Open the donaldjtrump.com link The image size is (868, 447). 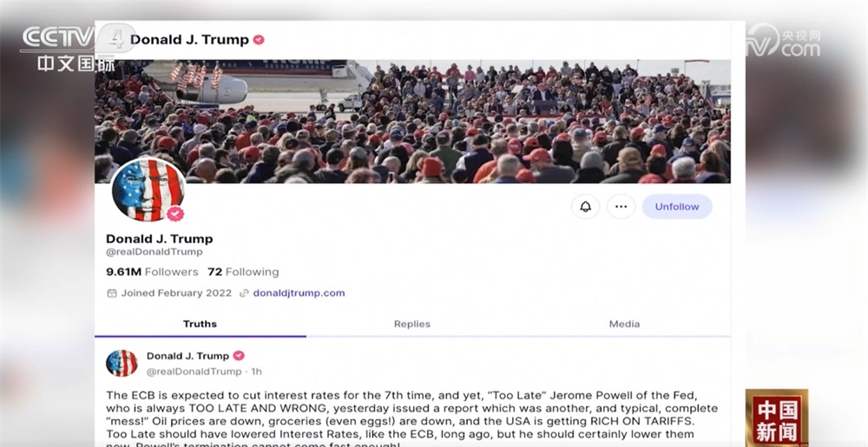point(299,293)
